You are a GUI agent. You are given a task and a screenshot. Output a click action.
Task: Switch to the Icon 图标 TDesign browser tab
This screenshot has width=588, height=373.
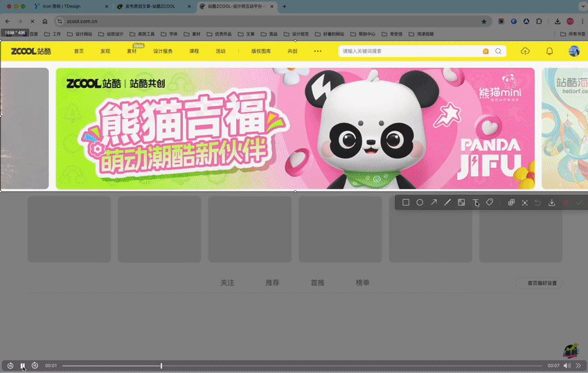(x=71, y=6)
